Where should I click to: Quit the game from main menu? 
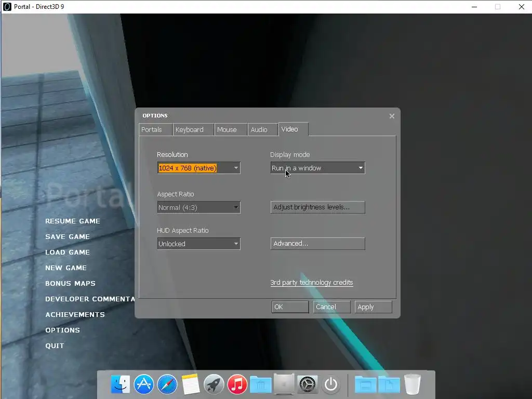55,345
